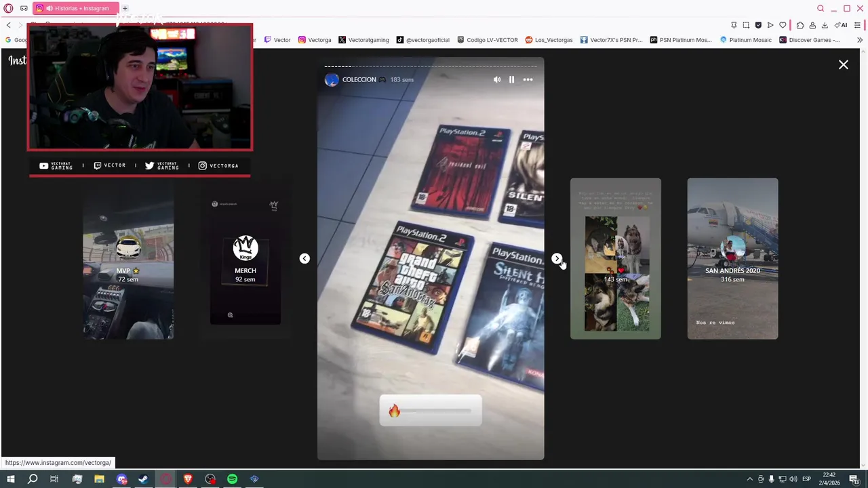This screenshot has height=488, width=868.
Task: Open the Windows notification center
Action: [854, 479]
